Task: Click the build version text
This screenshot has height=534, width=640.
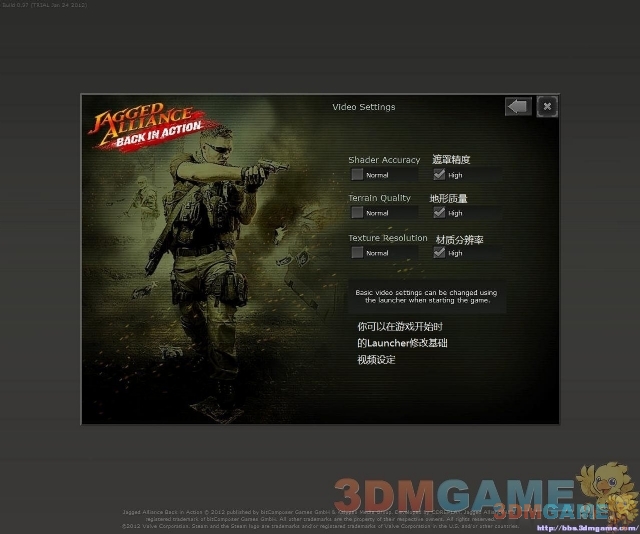Action: (x=44, y=5)
